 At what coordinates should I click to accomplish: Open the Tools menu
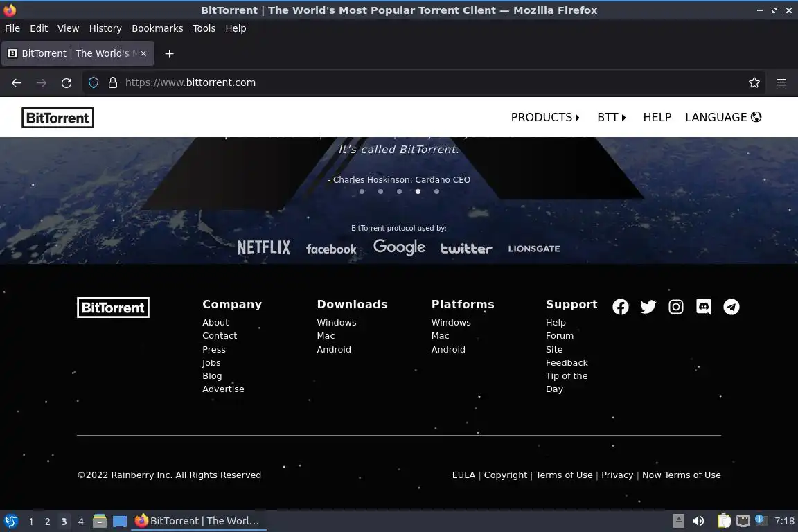click(204, 28)
